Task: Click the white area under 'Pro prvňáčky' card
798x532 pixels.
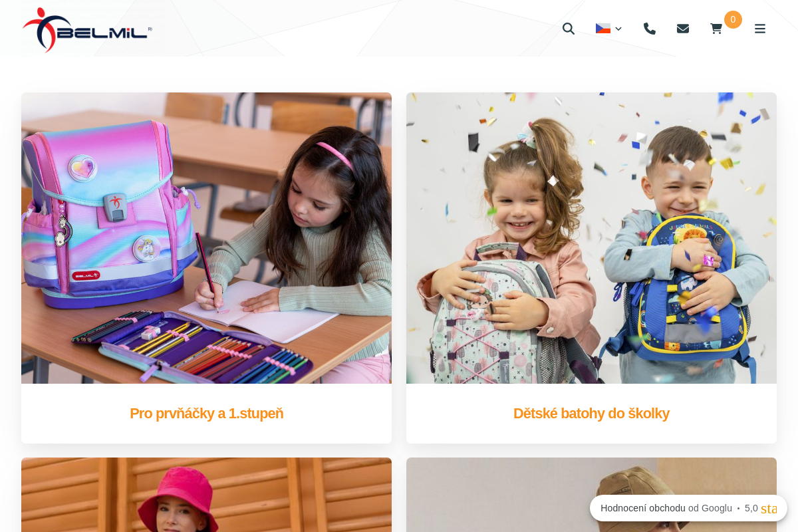Action: 206,434
